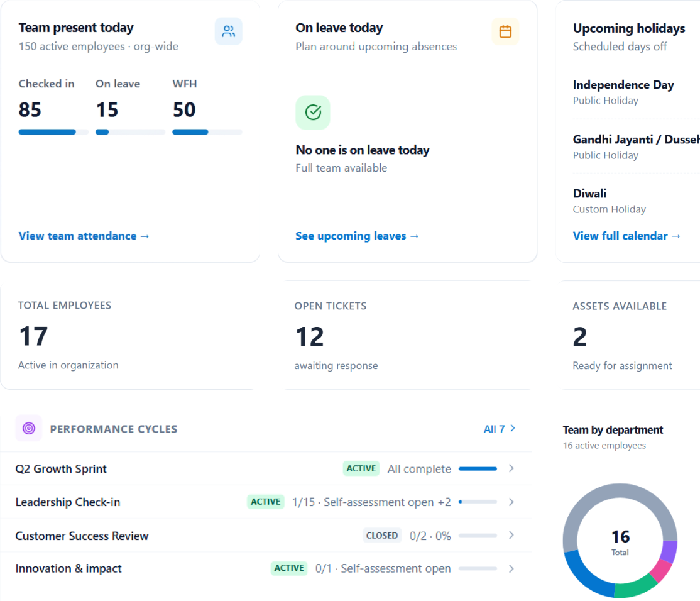Click chevron next to All 7

(513, 428)
